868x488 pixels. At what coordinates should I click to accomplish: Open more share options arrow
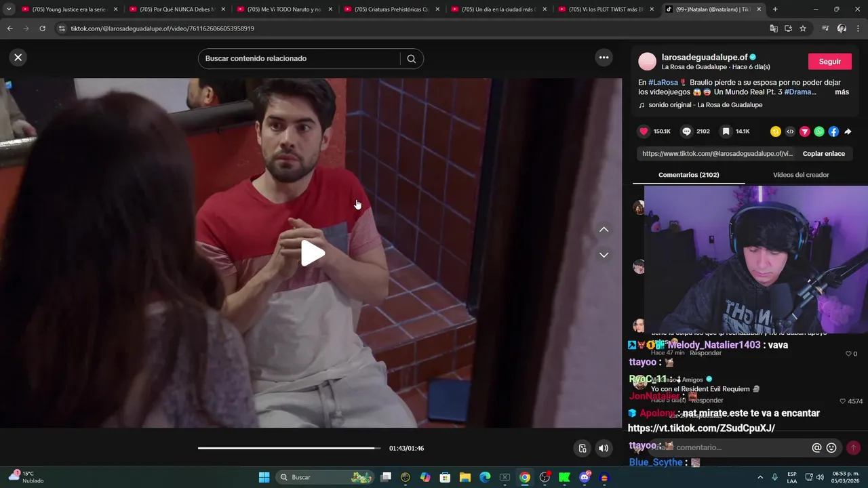click(848, 131)
